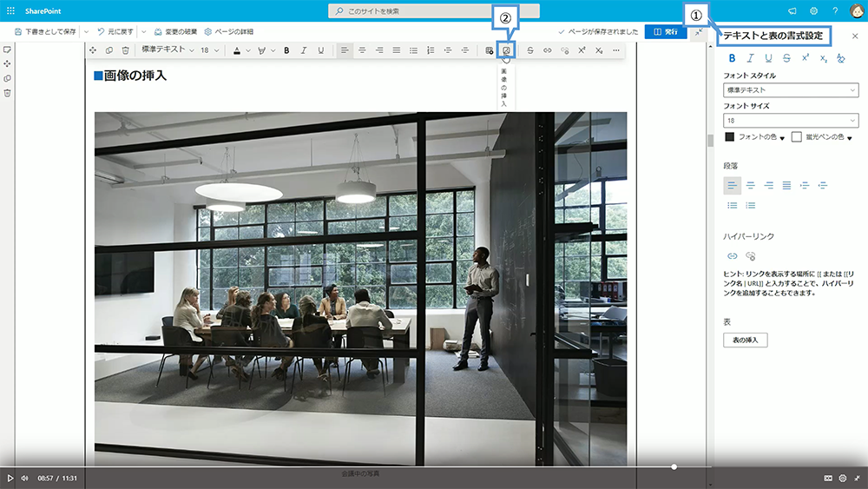Click the 表の挿入 button
Screen dimensions: 868x489
(x=745, y=340)
